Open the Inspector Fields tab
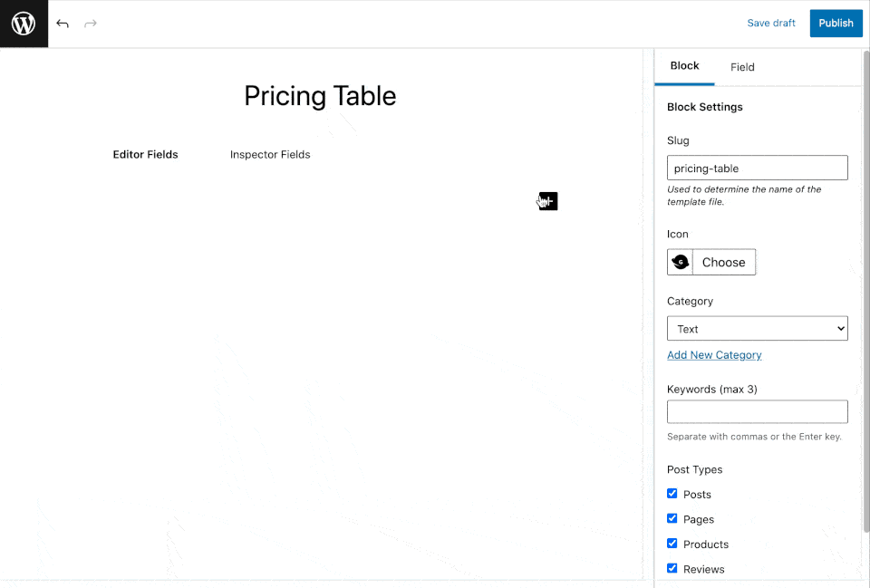The height and width of the screenshot is (588, 870). 270,155
